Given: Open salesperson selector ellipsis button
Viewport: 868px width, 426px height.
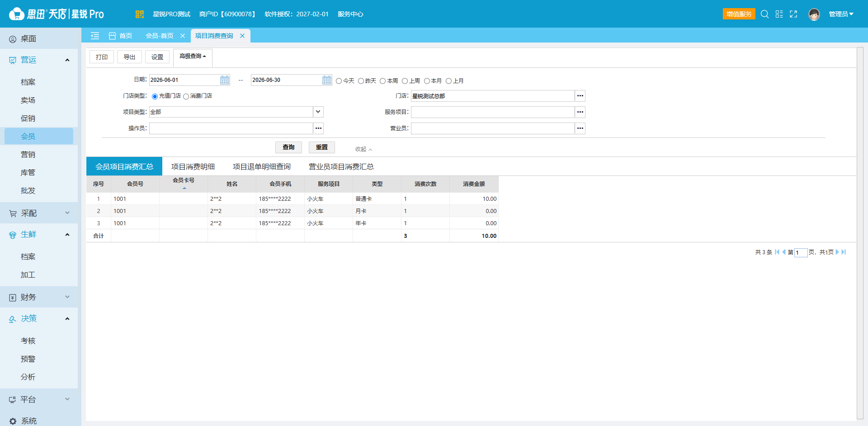Looking at the screenshot, I should 580,128.
